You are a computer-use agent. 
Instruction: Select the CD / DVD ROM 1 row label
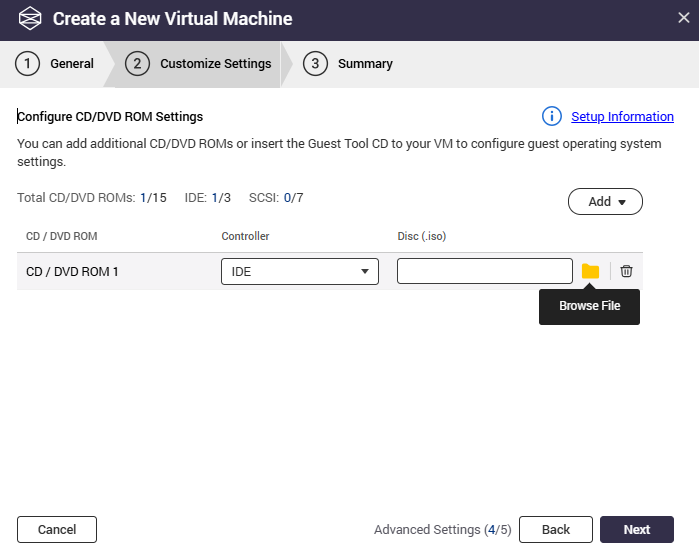point(72,271)
